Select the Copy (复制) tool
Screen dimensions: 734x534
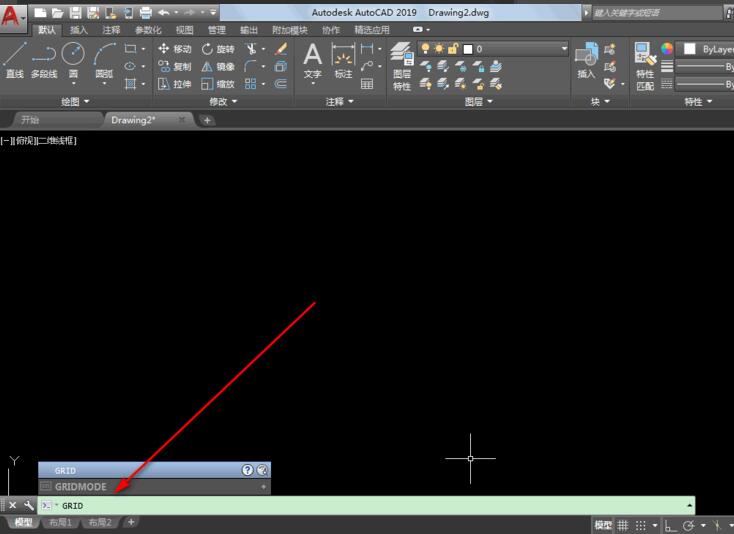175,66
